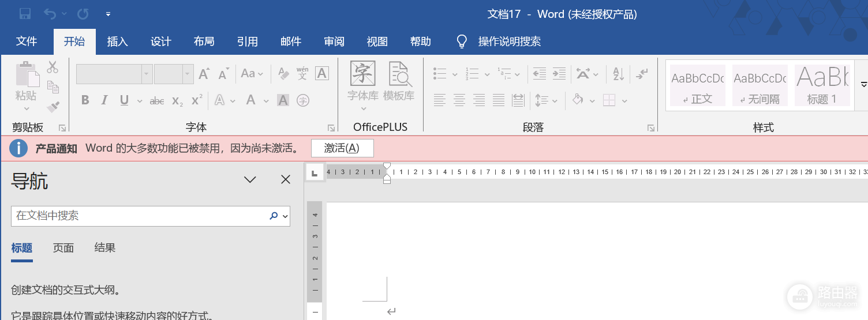Screen dimensions: 868x320
Task: Open the shading paint bucket color
Action: click(x=578, y=100)
